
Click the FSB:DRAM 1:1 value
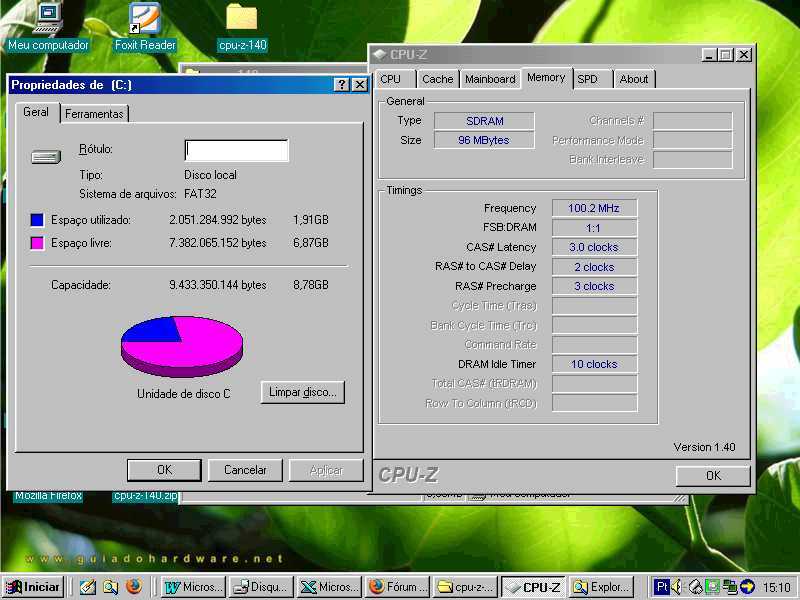pos(594,228)
